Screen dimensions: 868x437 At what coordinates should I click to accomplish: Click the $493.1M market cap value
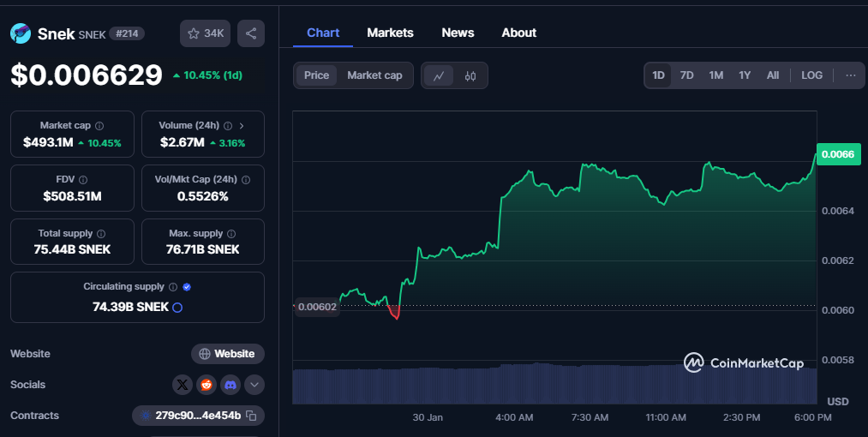(x=48, y=143)
